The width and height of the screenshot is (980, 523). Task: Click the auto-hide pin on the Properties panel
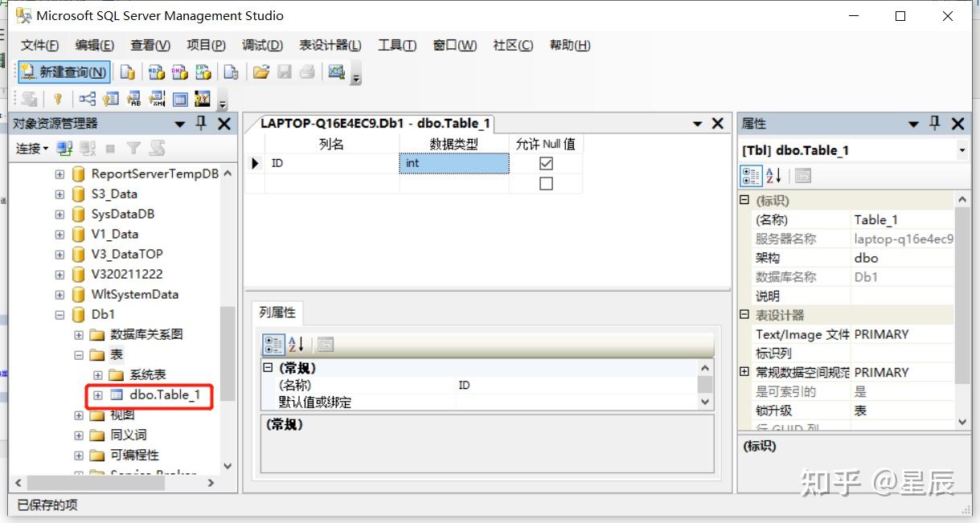click(936, 125)
